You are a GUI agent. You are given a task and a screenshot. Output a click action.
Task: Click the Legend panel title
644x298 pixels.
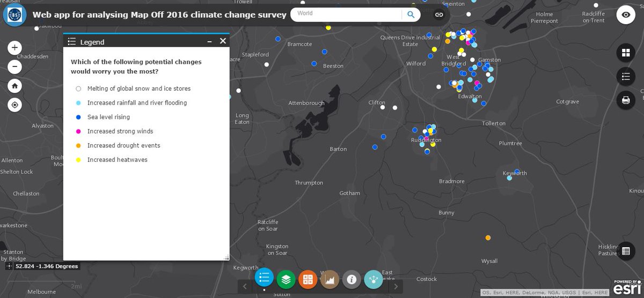pos(92,42)
